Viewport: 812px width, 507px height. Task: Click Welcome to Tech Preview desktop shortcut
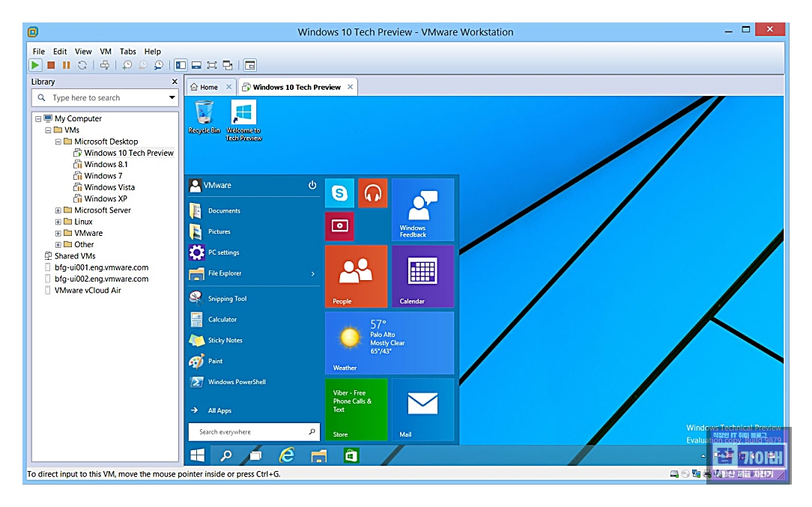coord(243,120)
